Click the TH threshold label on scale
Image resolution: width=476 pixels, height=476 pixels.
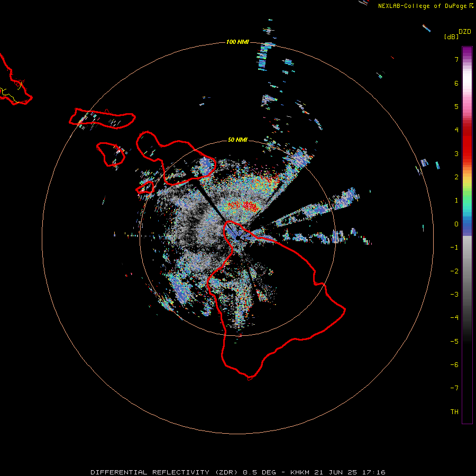point(454,412)
